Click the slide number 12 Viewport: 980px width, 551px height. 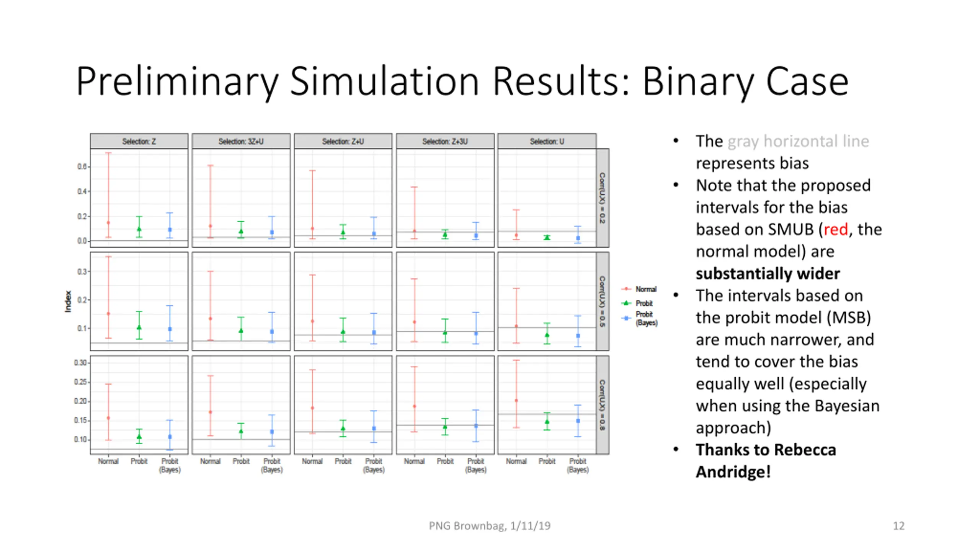(898, 526)
